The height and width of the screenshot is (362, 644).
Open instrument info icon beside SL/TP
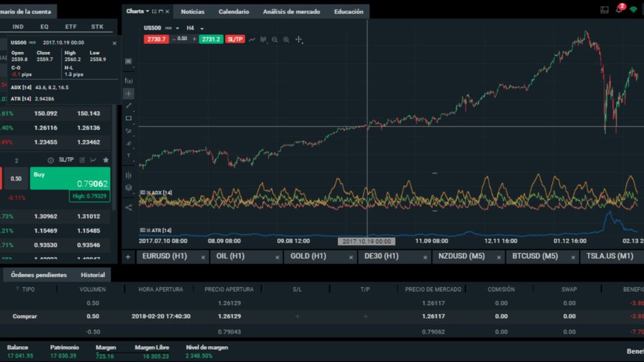click(x=50, y=160)
